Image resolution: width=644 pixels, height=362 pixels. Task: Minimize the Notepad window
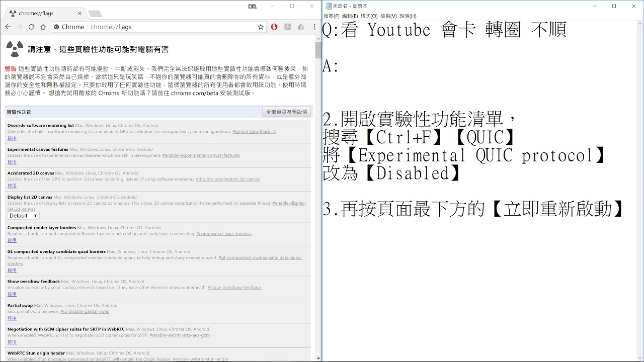[595, 6]
